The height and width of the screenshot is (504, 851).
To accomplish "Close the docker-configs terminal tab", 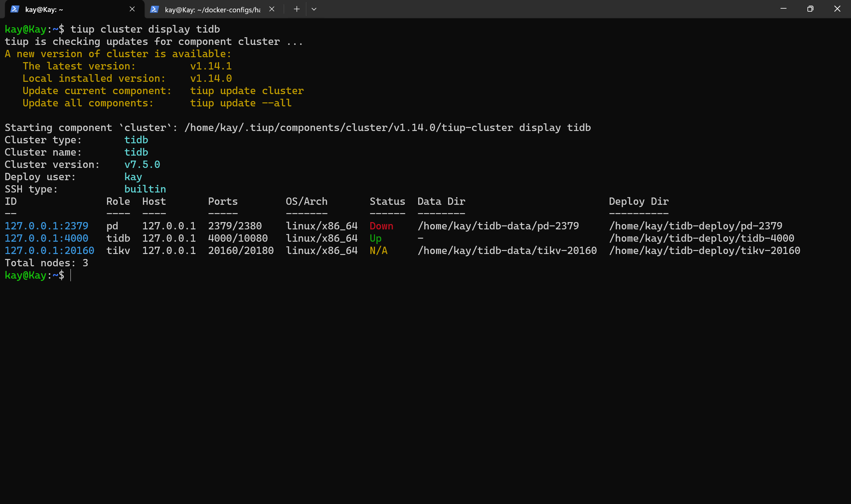I will click(272, 9).
